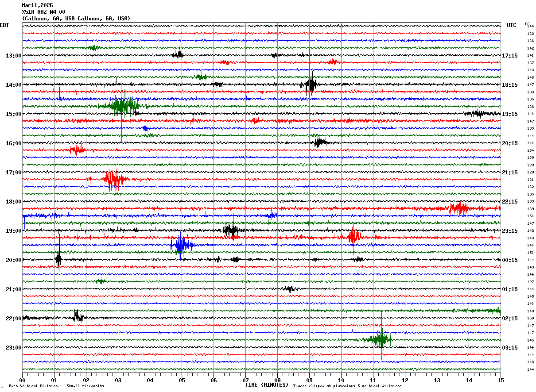
Task: Click the DC column header
Action: coord(527,24)
